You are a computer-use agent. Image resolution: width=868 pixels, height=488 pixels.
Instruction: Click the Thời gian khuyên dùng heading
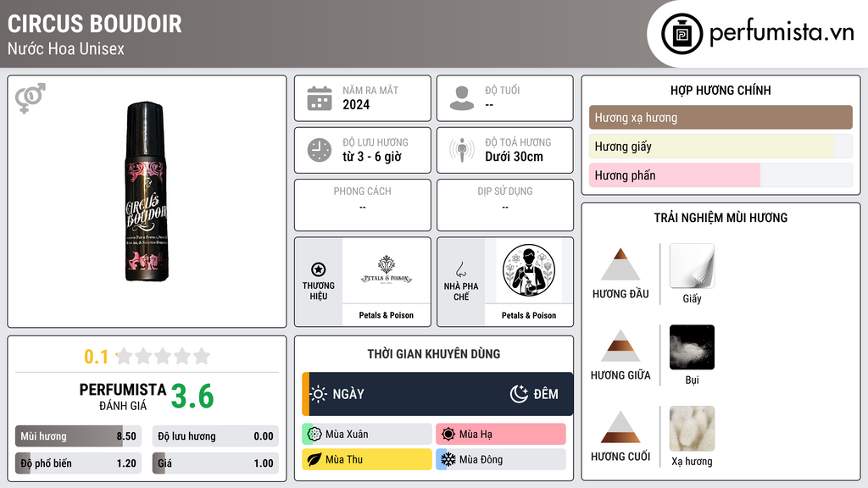(434, 354)
